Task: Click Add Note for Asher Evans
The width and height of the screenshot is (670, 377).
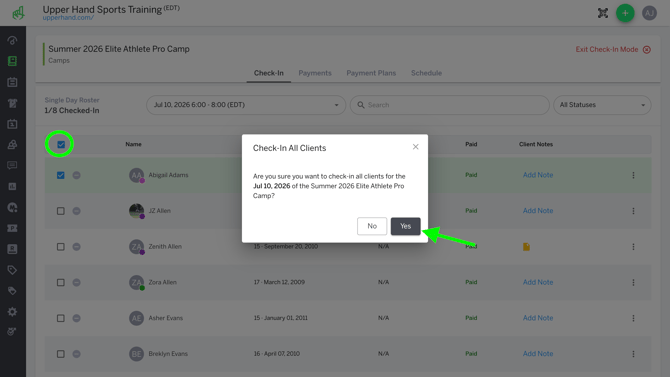Action: (x=538, y=318)
